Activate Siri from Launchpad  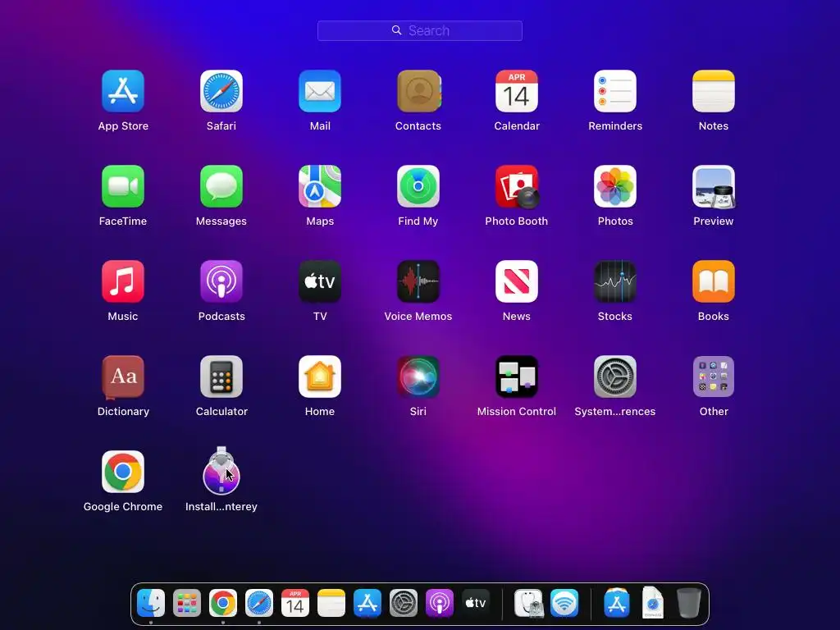418,377
